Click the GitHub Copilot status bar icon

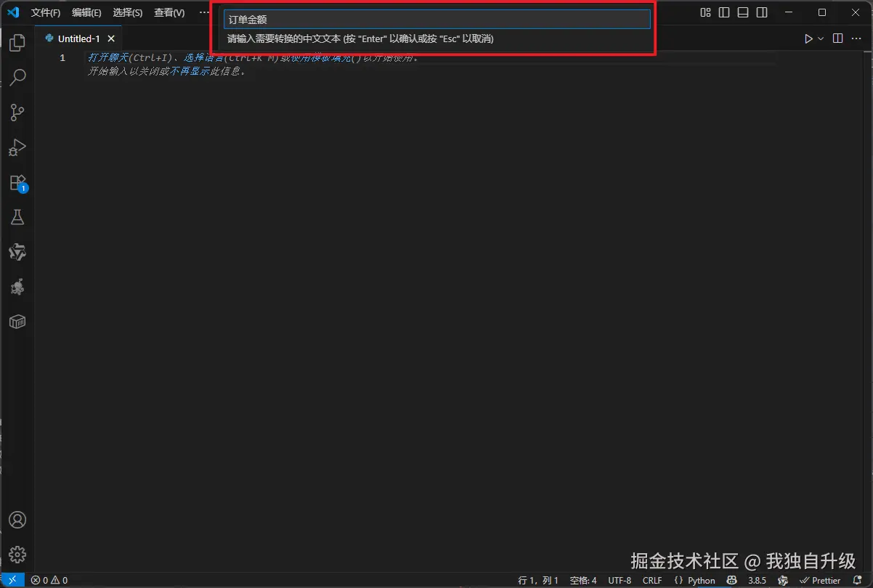click(731, 580)
